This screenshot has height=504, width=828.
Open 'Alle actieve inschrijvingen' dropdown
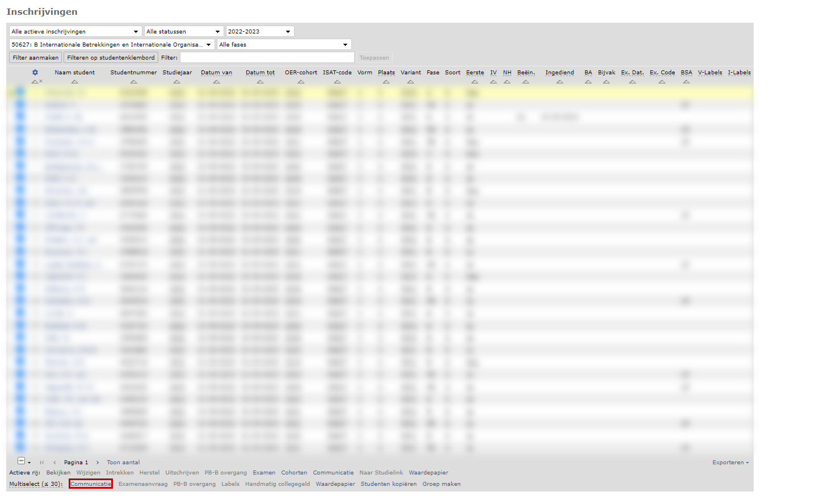(x=75, y=32)
